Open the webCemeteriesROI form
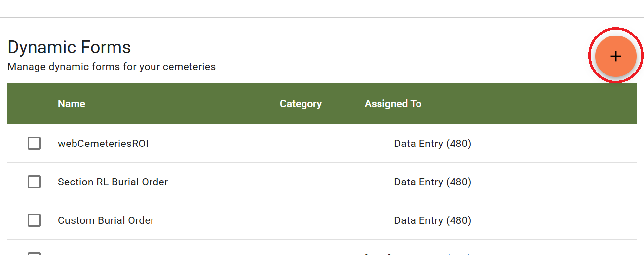 (x=103, y=144)
